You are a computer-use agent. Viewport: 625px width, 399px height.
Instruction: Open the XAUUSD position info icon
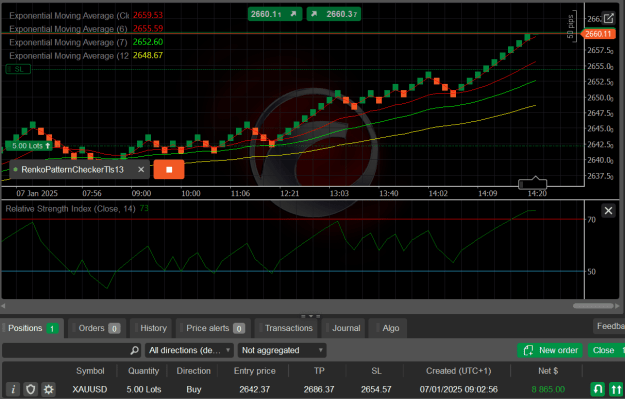pyautogui.click(x=13, y=389)
